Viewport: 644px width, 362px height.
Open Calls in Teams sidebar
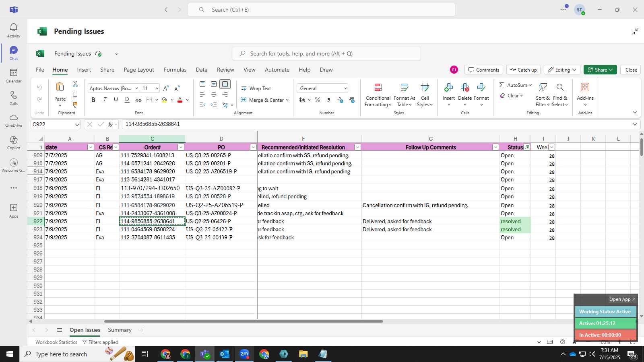[13, 98]
